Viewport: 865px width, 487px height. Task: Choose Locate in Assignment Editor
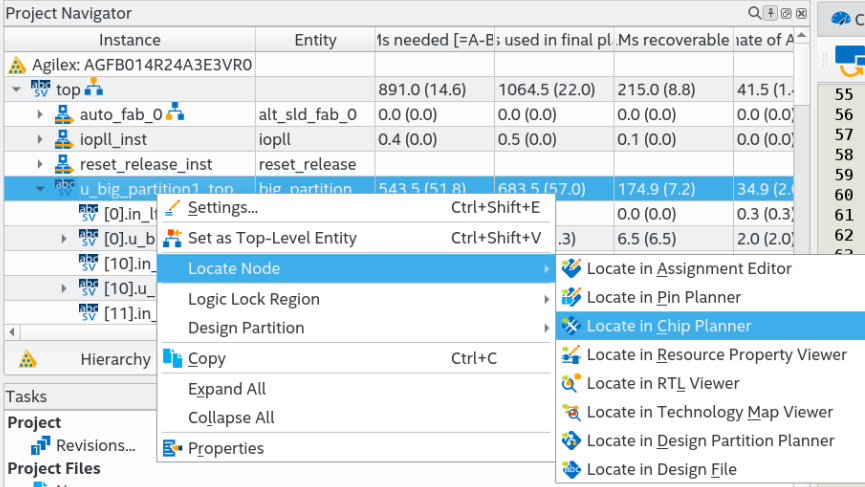pos(711,269)
